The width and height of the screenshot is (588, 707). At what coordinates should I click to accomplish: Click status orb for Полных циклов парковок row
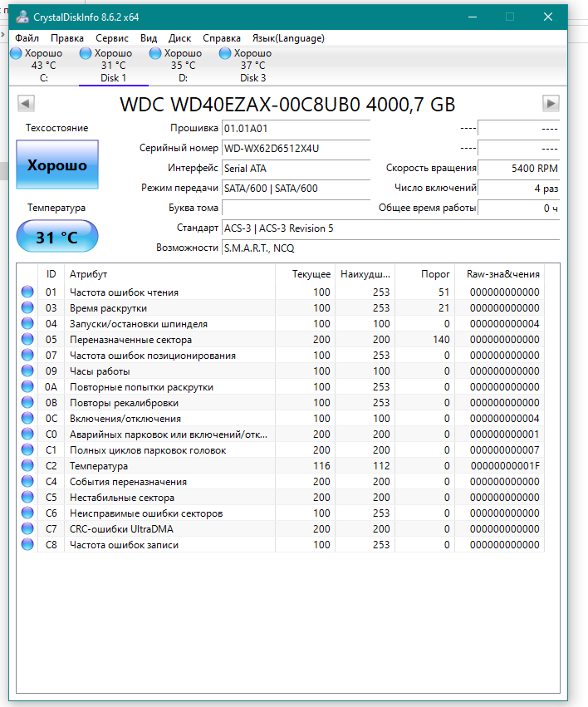tap(27, 449)
